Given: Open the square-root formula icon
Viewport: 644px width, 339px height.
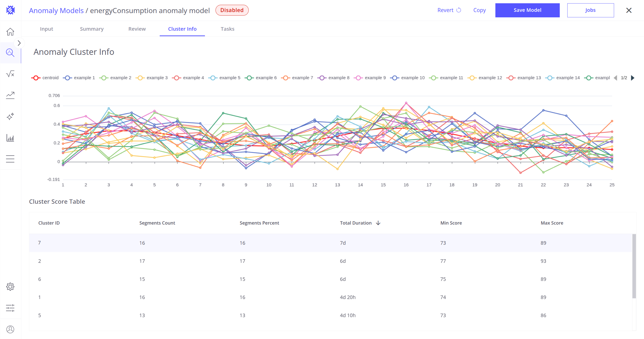Looking at the screenshot, I should [10, 74].
